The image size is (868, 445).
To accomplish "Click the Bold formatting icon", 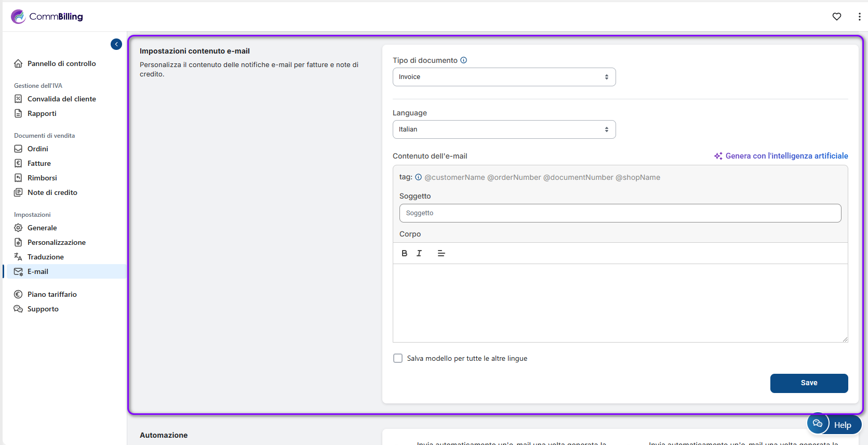I will pos(404,253).
